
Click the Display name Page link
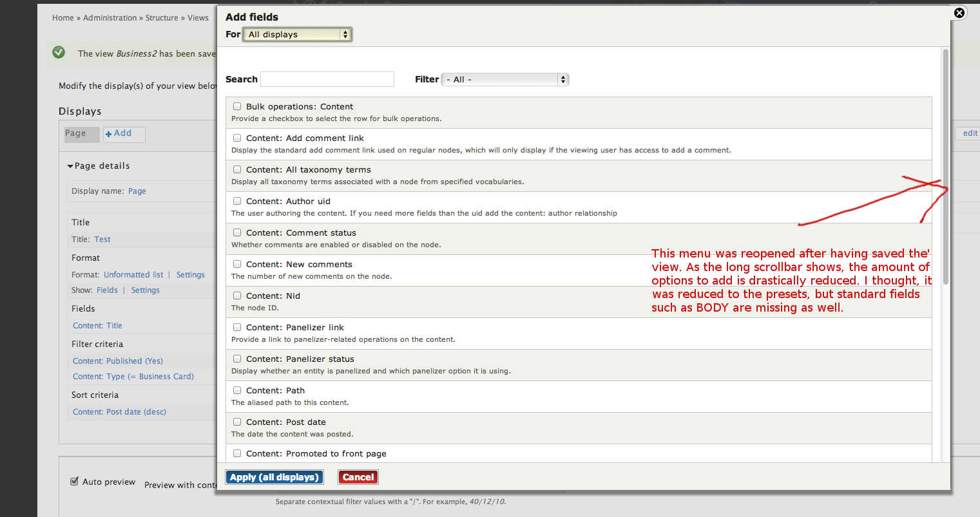[137, 191]
